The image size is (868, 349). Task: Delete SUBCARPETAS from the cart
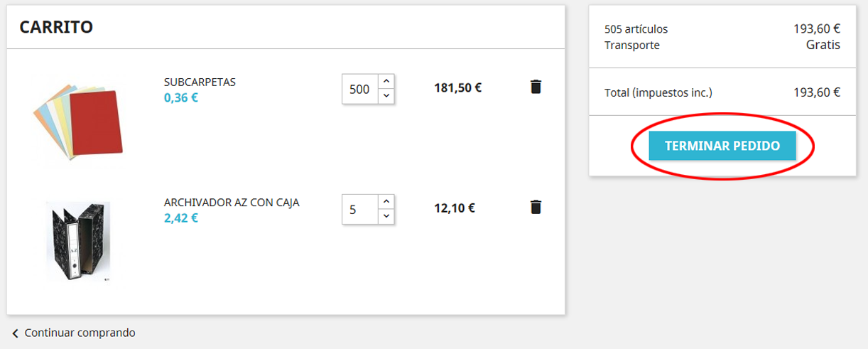click(x=536, y=87)
